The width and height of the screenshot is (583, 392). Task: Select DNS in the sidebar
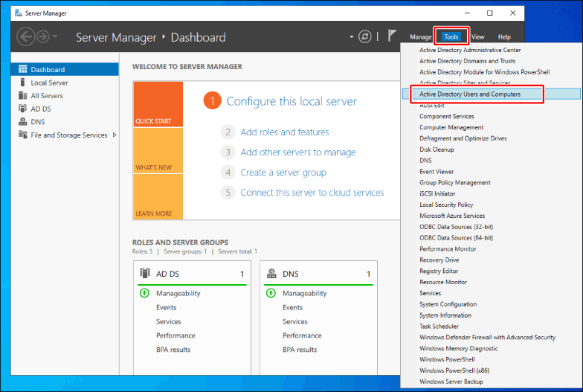coord(65,122)
